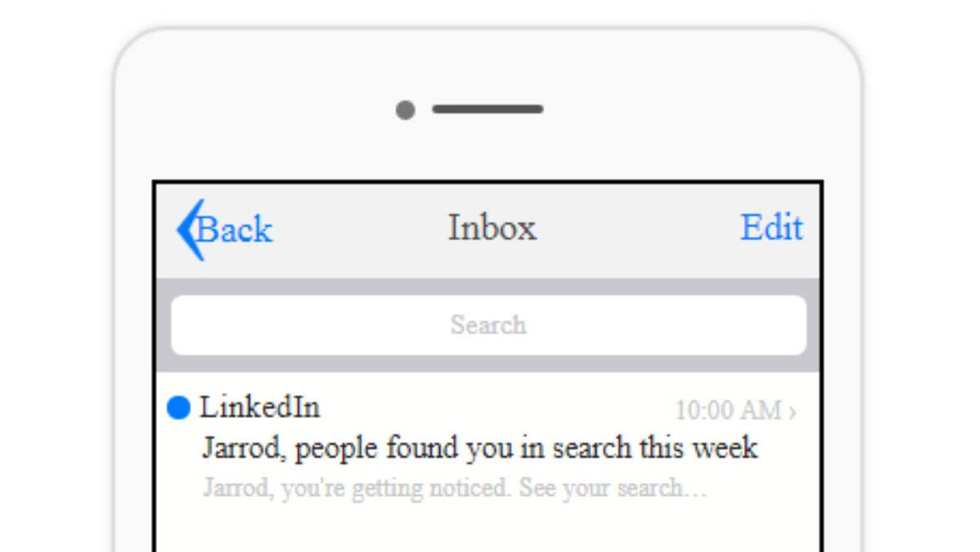Click inside the Search input field
Viewport: 980px width, 552px height.
(x=488, y=324)
